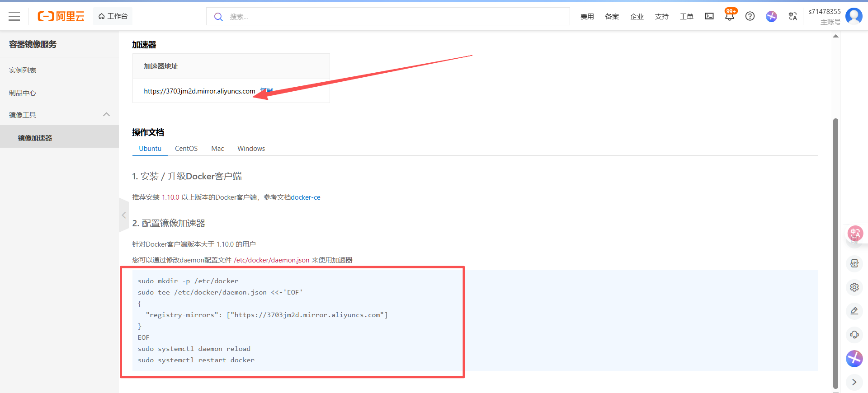This screenshot has width=868, height=393.
Task: Click the Alibaba Cloud logo
Action: pyautogui.click(x=61, y=16)
